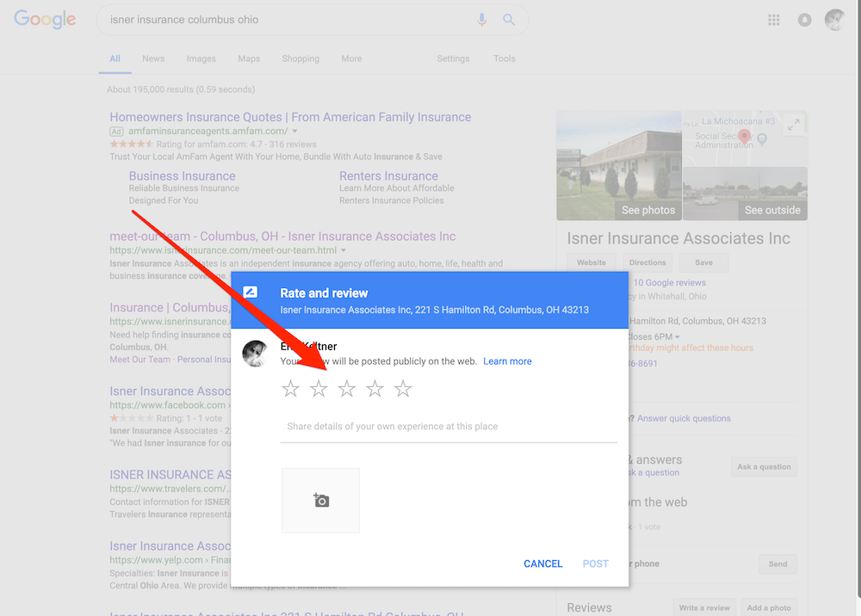Open Answer quick questions link
The width and height of the screenshot is (861, 616).
pos(684,418)
